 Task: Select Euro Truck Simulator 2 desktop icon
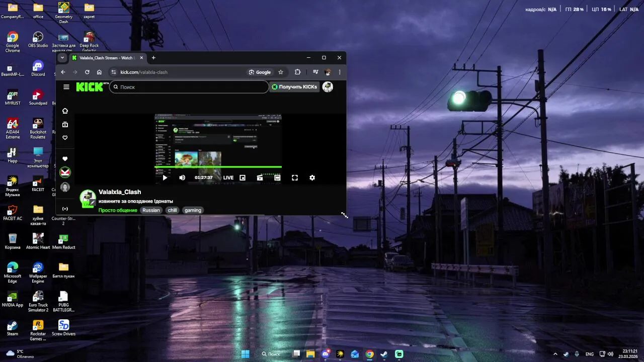pyautogui.click(x=38, y=301)
